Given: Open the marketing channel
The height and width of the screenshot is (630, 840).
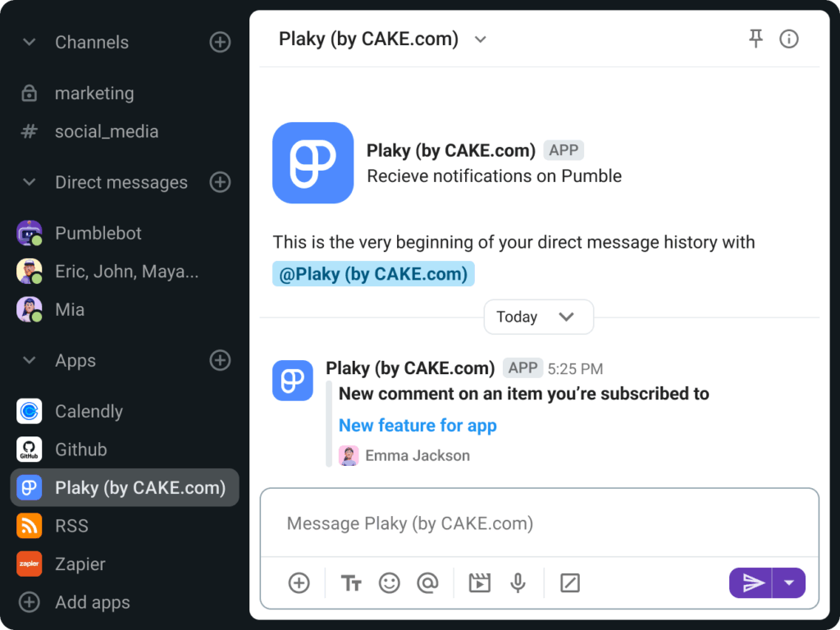Looking at the screenshot, I should [94, 94].
